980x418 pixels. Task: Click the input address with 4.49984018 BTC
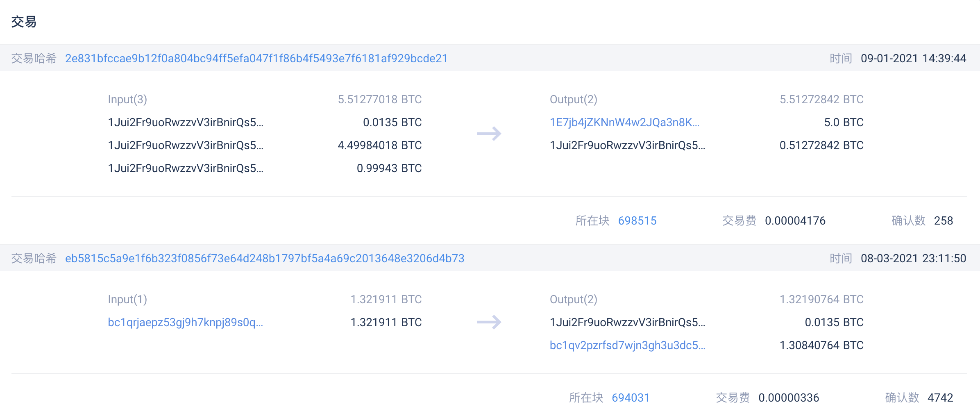click(185, 145)
